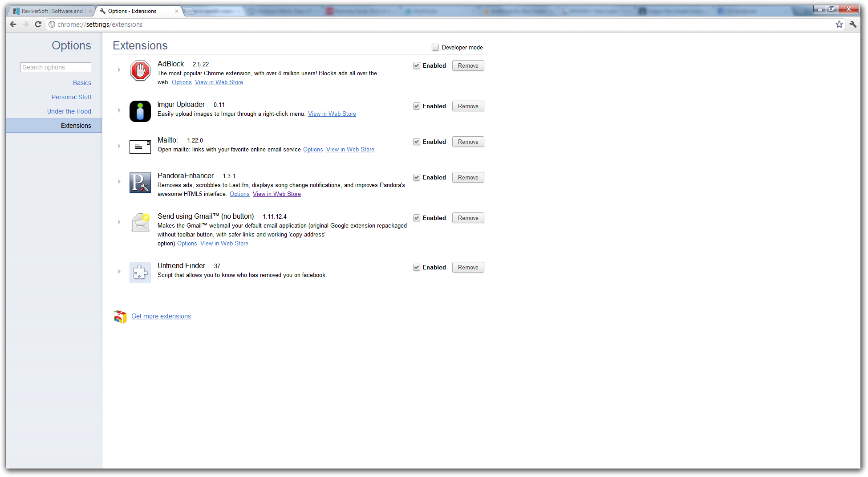The width and height of the screenshot is (868, 477).
Task: Click the Unfriend Finder puzzle icon
Action: tap(140, 273)
